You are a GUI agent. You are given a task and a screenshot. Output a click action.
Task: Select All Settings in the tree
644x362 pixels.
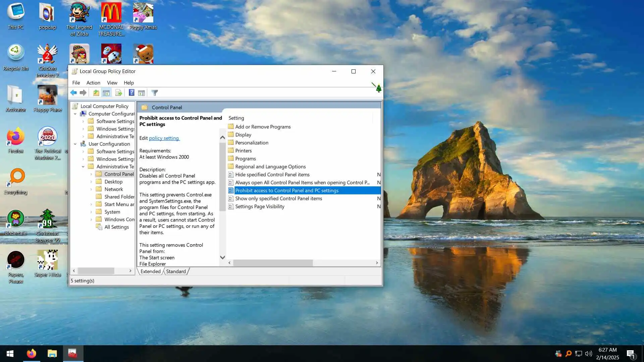[116, 227]
